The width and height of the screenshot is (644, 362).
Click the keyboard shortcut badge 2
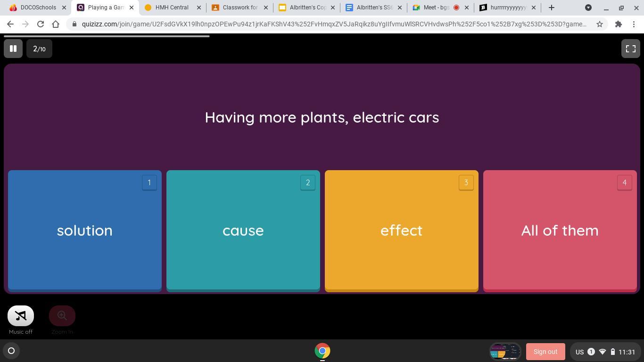(x=308, y=182)
